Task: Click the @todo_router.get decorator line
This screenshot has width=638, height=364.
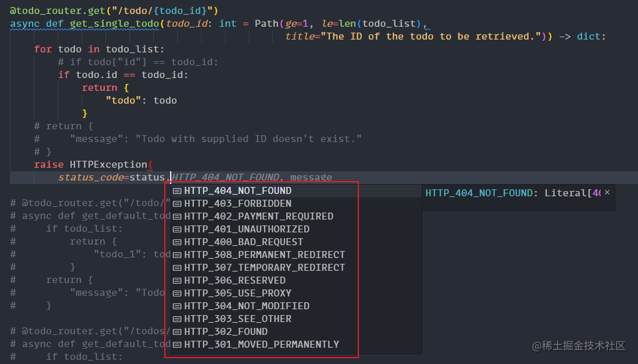Action: 114,10
